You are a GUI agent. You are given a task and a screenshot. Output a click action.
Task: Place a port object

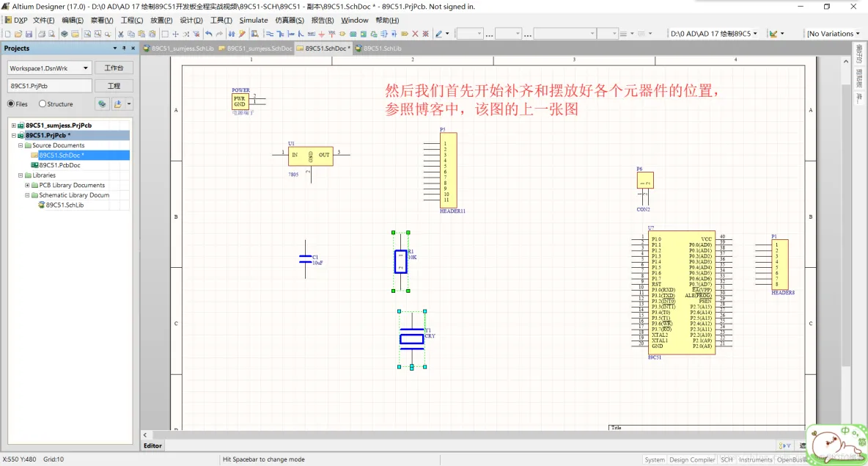coord(405,34)
